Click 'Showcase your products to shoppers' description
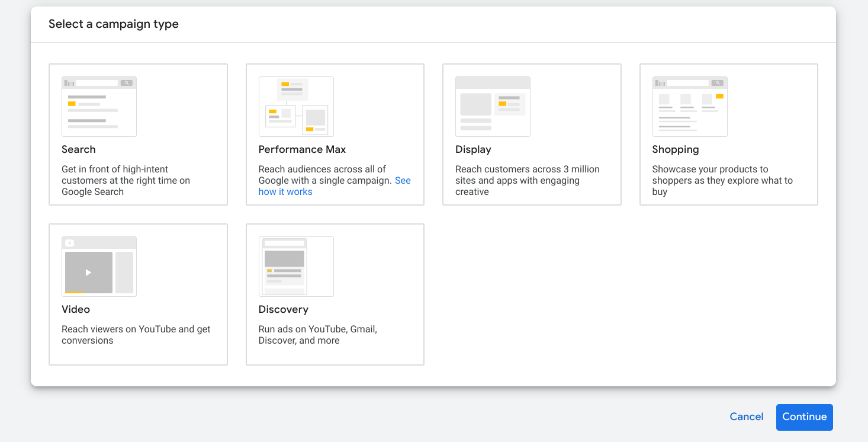This screenshot has height=442, width=868. pyautogui.click(x=722, y=180)
